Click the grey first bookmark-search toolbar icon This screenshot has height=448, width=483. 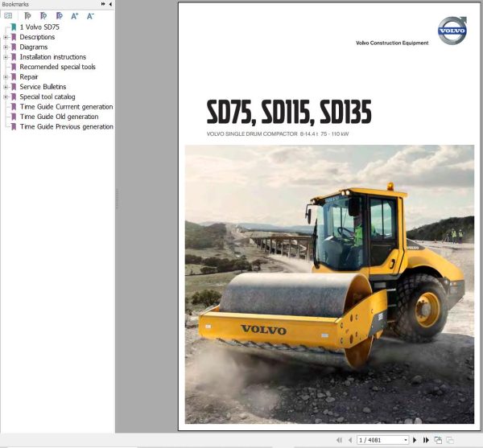click(27, 16)
